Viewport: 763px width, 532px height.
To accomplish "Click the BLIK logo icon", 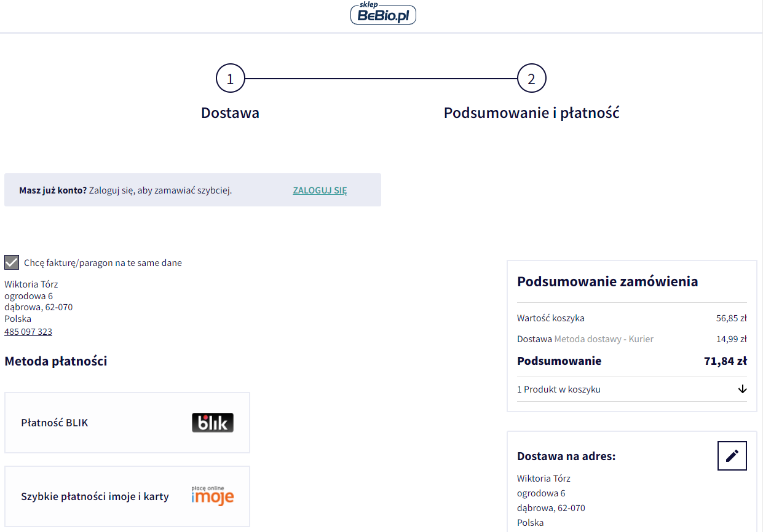I will (x=212, y=423).
